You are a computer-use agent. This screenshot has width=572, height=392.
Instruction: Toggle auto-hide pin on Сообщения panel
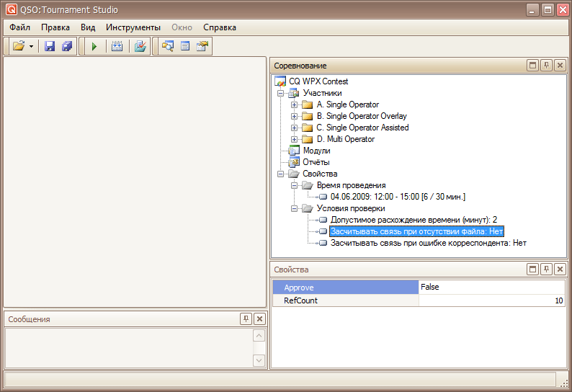point(246,318)
